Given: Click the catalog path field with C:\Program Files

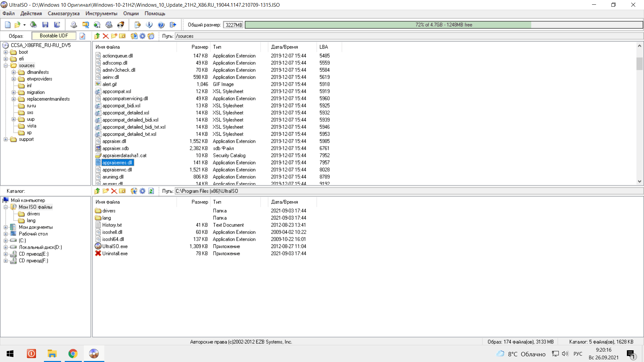Looking at the screenshot, I should coord(409,191).
